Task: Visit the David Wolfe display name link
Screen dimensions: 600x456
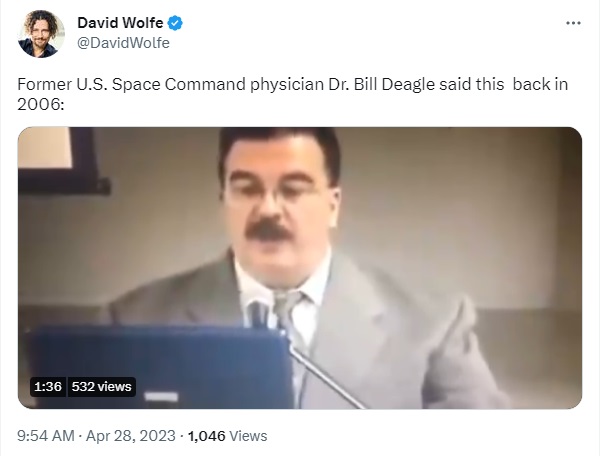Action: click(120, 23)
